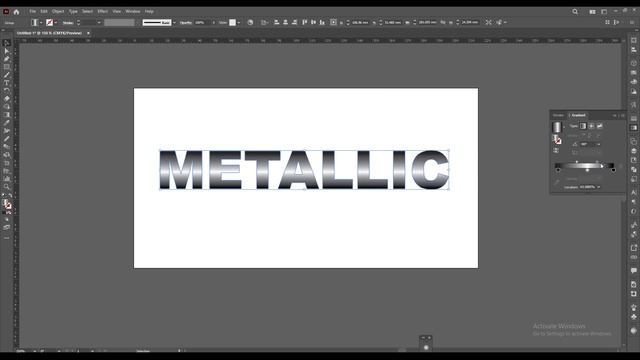
Task: Open the Gradient panel icon in right dock
Action: 633,128
